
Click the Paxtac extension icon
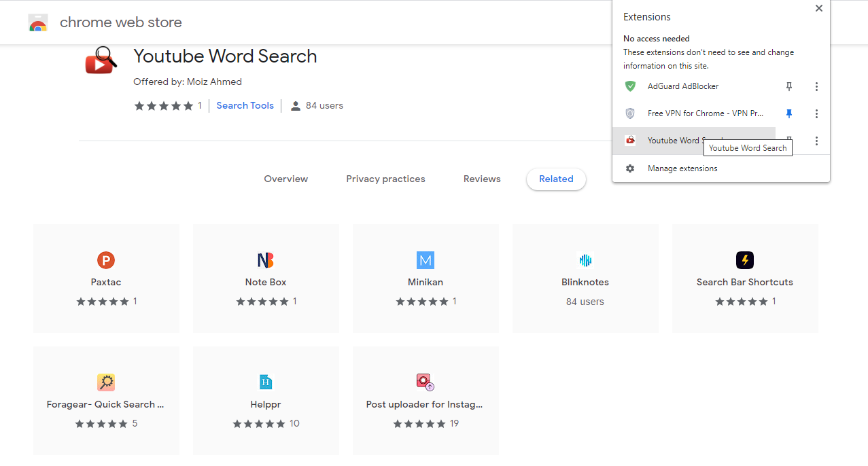[106, 260]
